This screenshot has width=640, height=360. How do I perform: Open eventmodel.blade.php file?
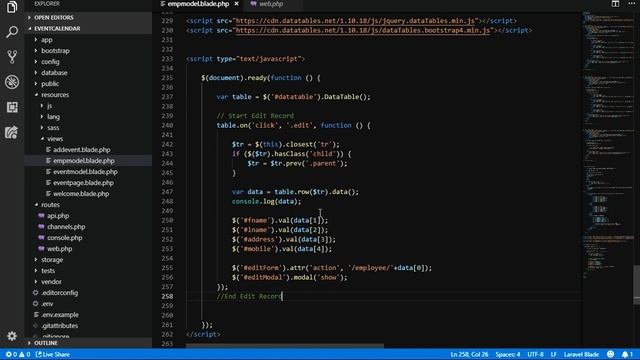pos(85,172)
